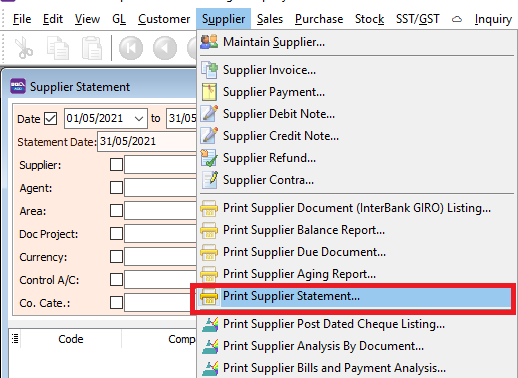Click the Statement Date field 31/05/2021
This screenshot has height=378, width=518.
coord(147,141)
